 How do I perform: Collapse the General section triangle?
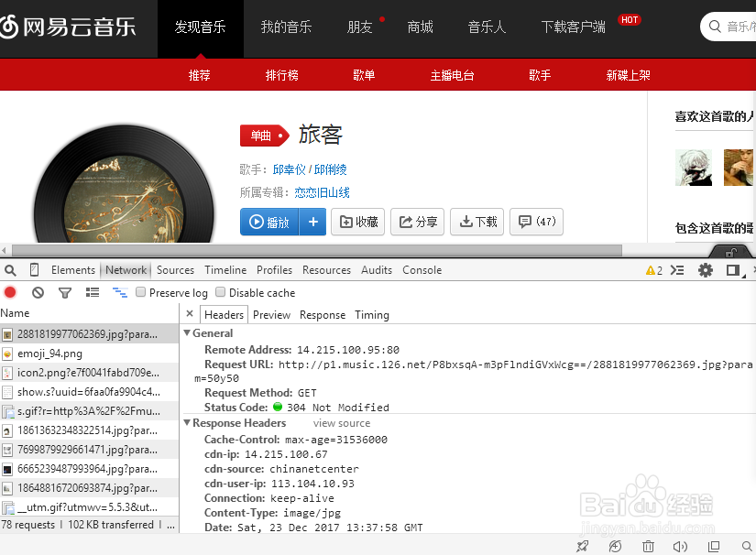pyautogui.click(x=187, y=332)
